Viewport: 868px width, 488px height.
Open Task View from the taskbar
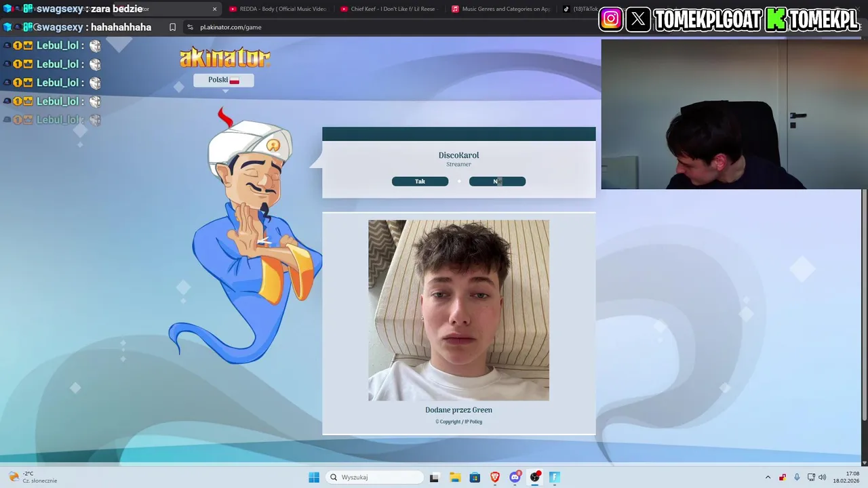coord(434,477)
